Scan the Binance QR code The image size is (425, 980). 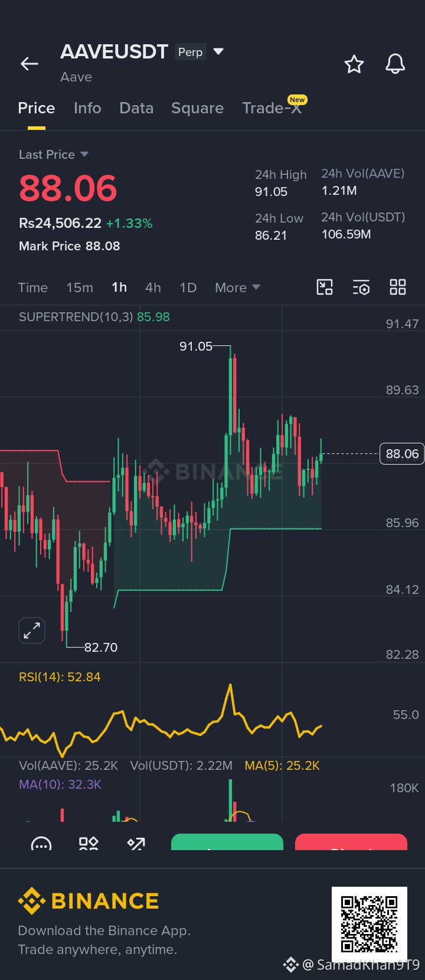pos(370,924)
